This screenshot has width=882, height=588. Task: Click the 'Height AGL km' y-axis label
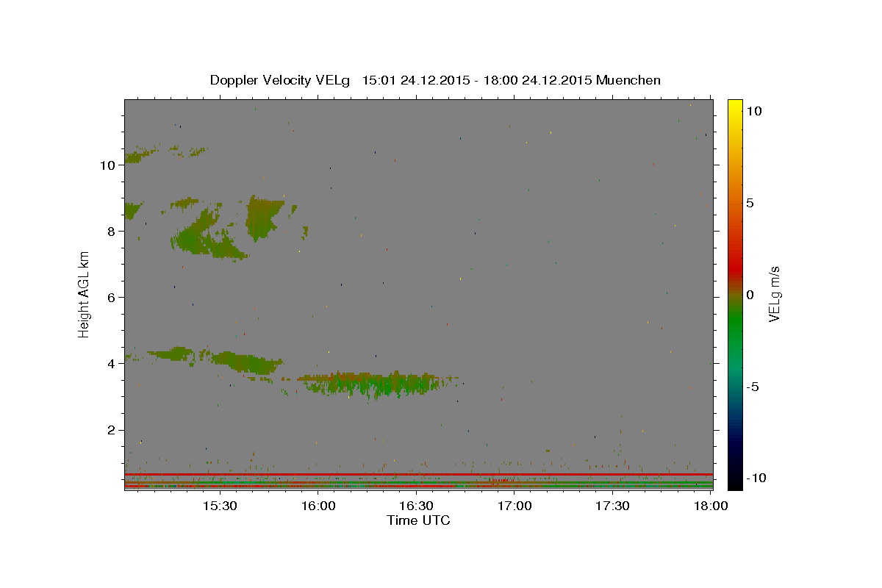point(85,294)
